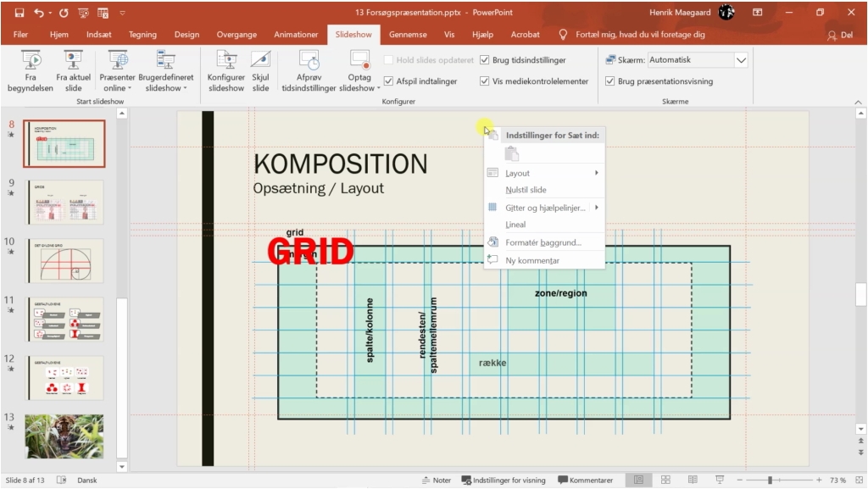Click the zoom out minus button
868x489 pixels.
click(739, 481)
